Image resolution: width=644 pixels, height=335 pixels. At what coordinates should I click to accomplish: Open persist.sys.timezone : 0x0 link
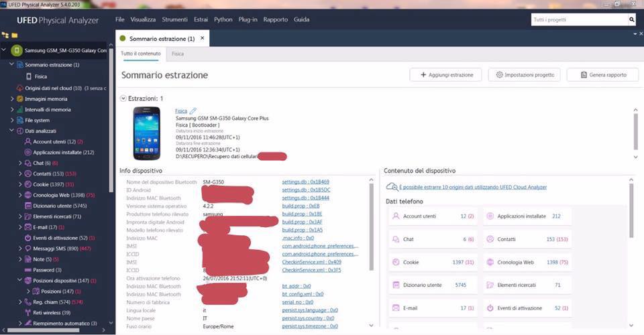(310, 326)
